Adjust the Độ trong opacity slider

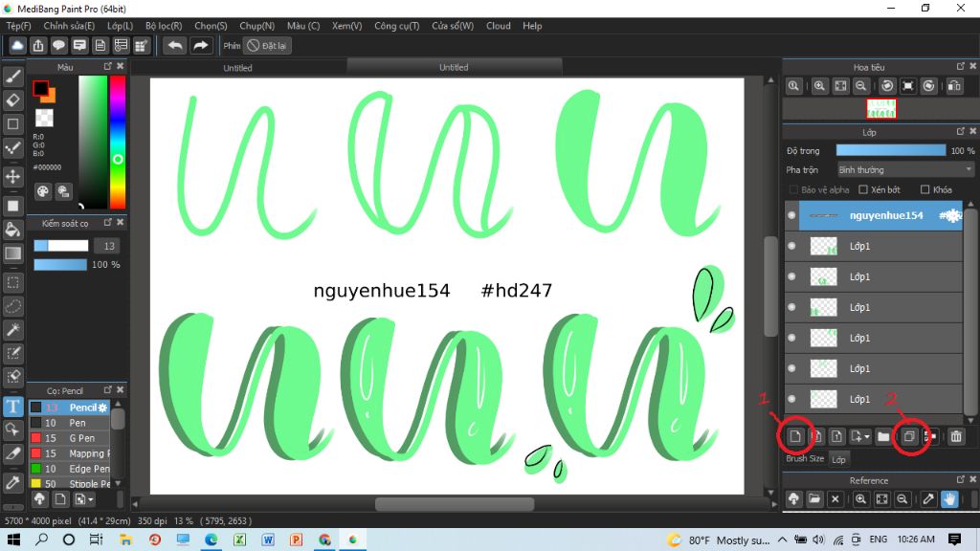891,150
